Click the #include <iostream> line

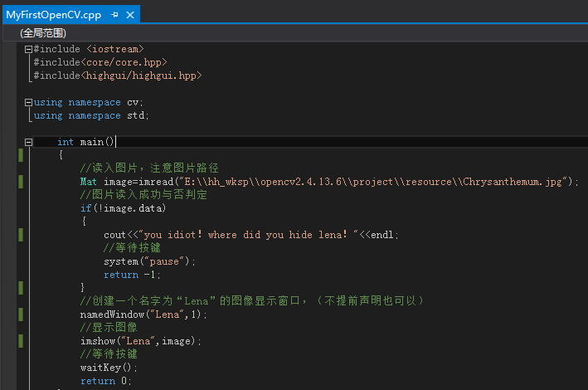(89, 49)
